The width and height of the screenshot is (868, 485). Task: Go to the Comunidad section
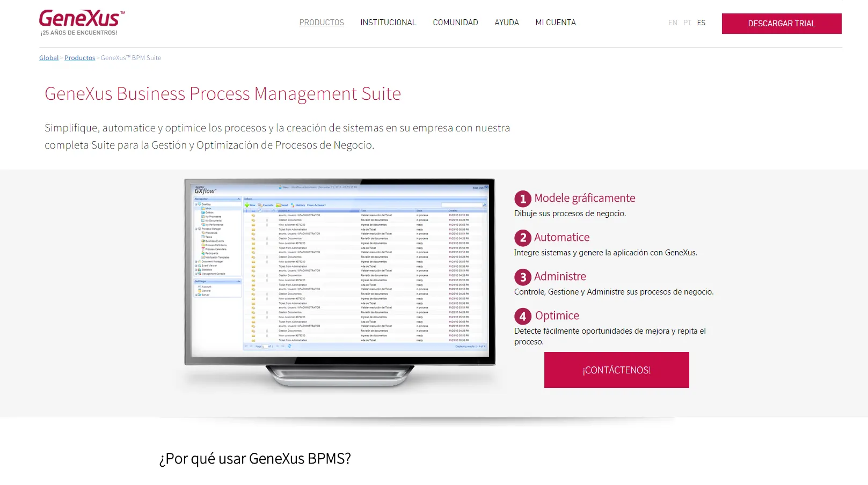click(x=455, y=23)
